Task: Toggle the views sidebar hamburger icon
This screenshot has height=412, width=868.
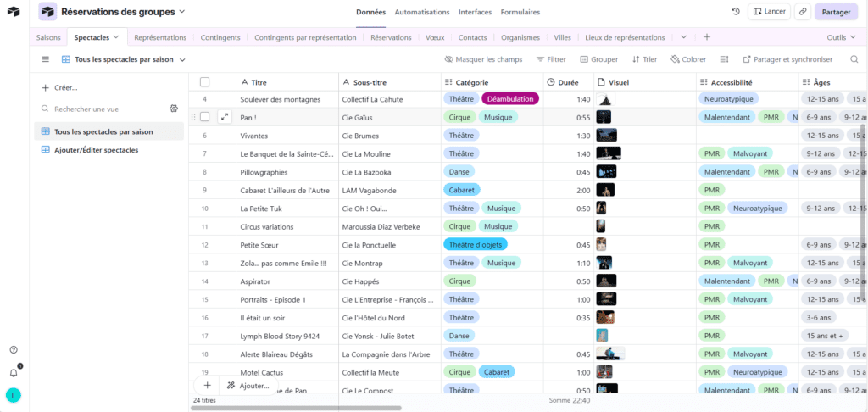Action: pyautogui.click(x=46, y=59)
